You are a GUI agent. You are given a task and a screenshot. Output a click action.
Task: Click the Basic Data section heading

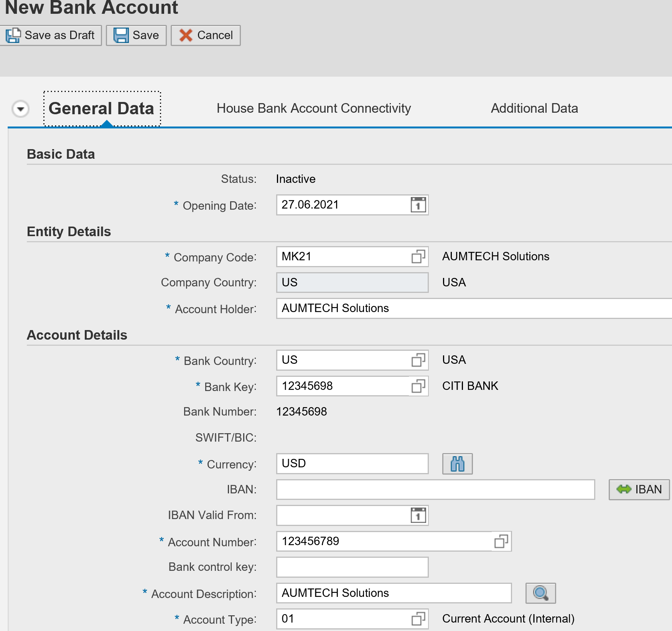pyautogui.click(x=61, y=154)
